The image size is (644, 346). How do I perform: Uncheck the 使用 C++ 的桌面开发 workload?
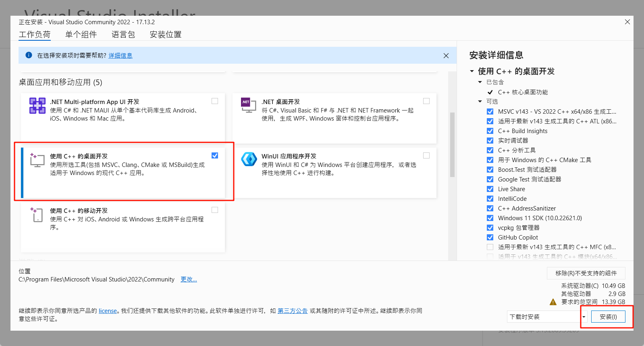click(x=215, y=156)
